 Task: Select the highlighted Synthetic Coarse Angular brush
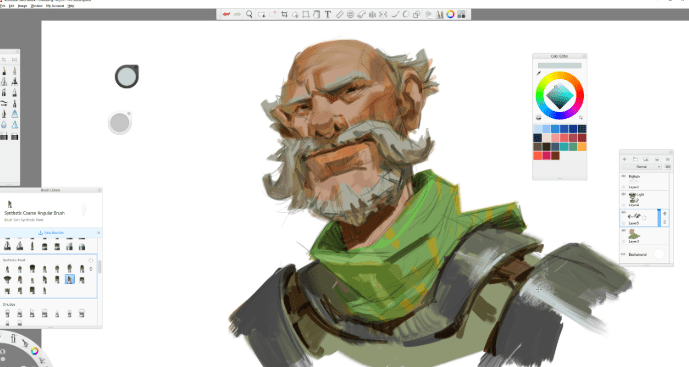click(69, 279)
